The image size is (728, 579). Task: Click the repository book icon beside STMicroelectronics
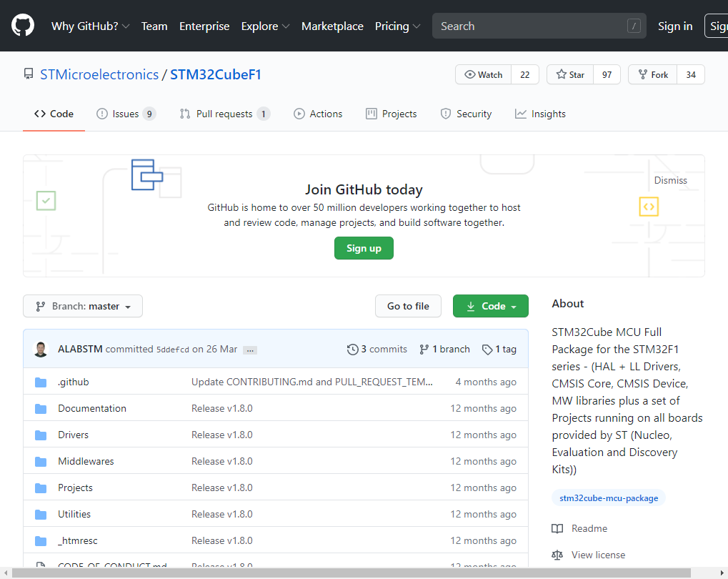pos(29,74)
